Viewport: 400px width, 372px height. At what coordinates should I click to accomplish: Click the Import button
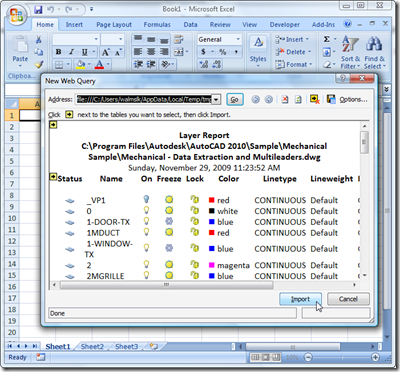(300, 299)
